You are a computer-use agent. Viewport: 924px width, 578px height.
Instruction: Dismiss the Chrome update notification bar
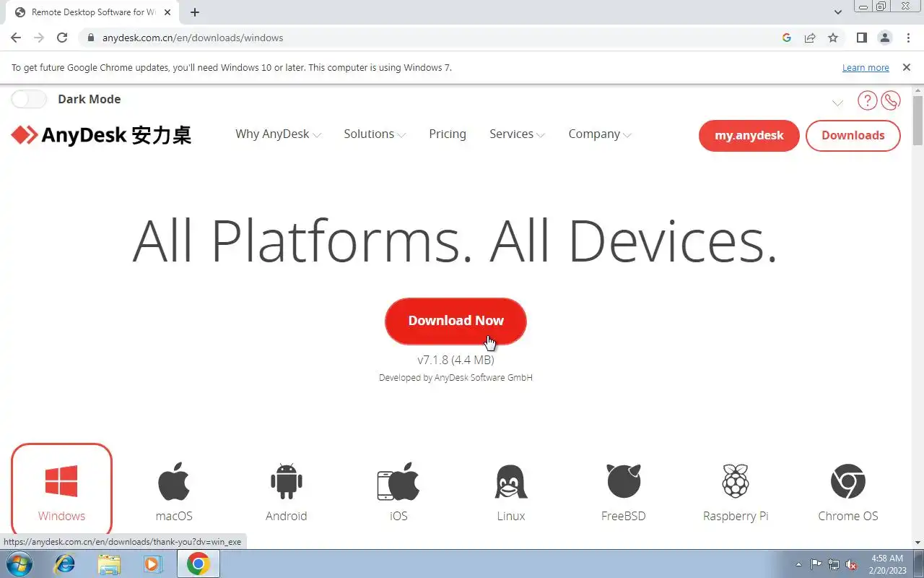(x=906, y=67)
